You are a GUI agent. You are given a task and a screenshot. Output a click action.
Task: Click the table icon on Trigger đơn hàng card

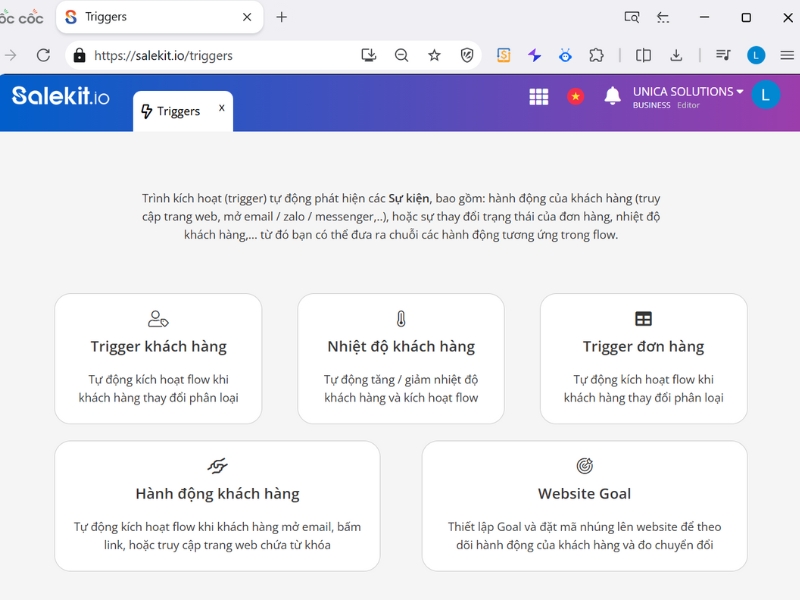pyautogui.click(x=644, y=317)
